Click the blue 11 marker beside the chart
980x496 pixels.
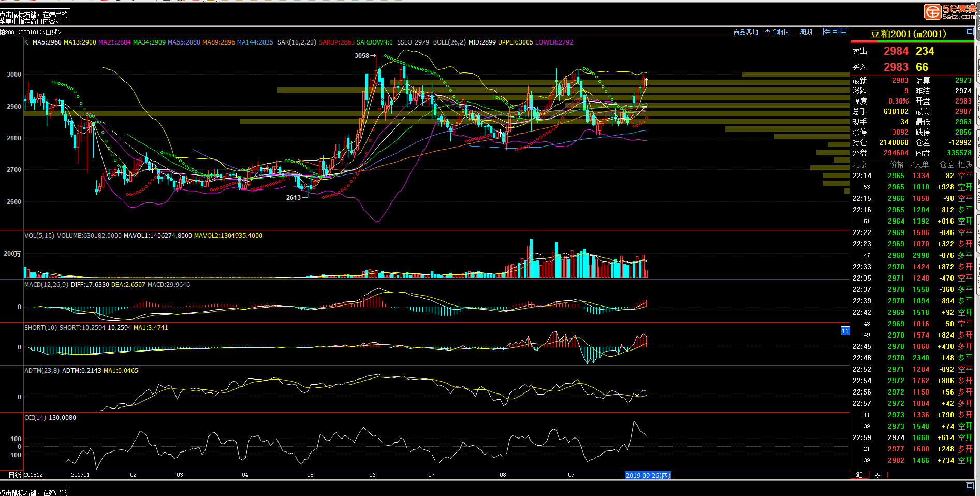[x=845, y=331]
